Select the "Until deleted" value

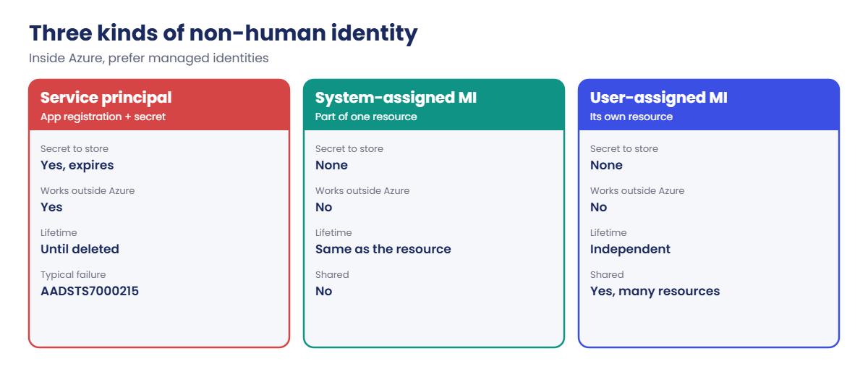coord(80,249)
